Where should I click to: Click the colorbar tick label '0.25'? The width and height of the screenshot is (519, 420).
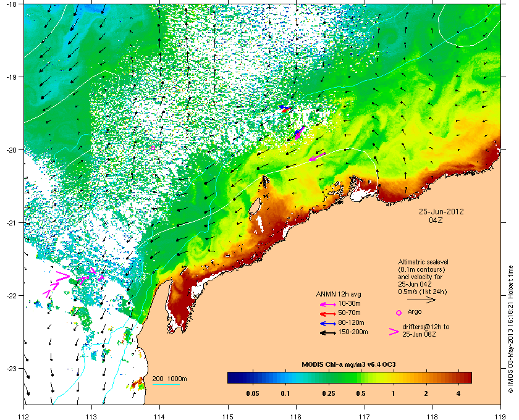(x=328, y=394)
